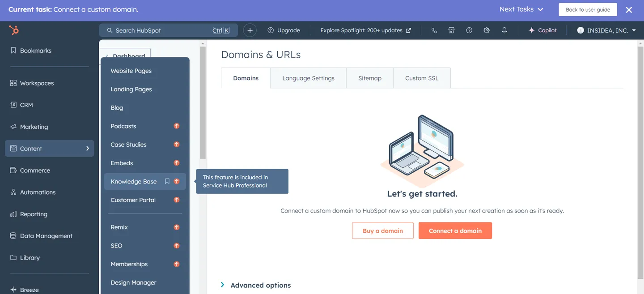Switch to the Custom SSL tab
644x294 pixels.
pos(422,78)
